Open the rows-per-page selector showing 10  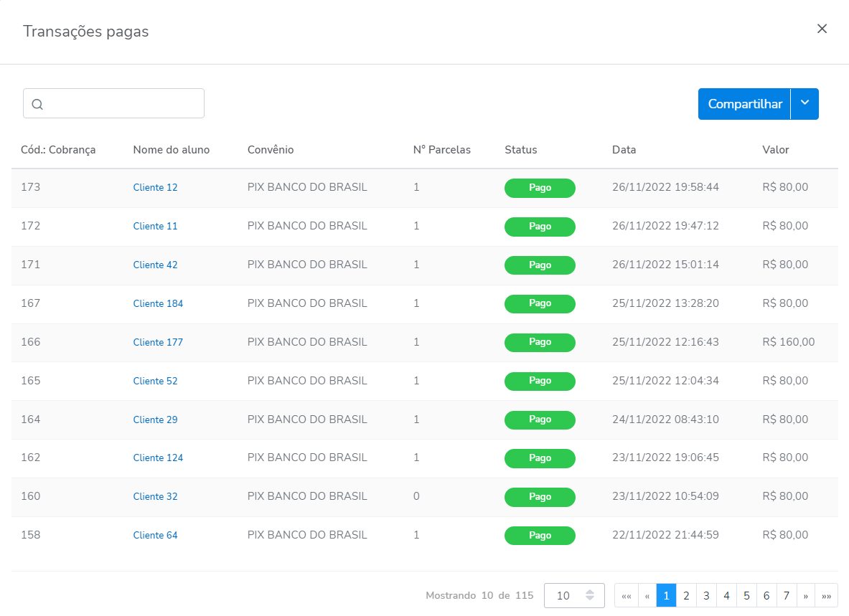coord(564,595)
